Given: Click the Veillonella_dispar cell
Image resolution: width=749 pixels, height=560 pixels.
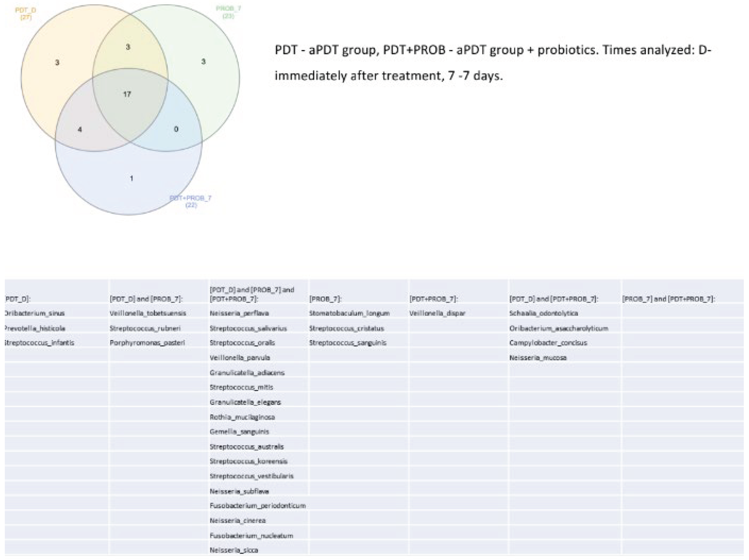Looking at the screenshot, I should coord(437,313).
